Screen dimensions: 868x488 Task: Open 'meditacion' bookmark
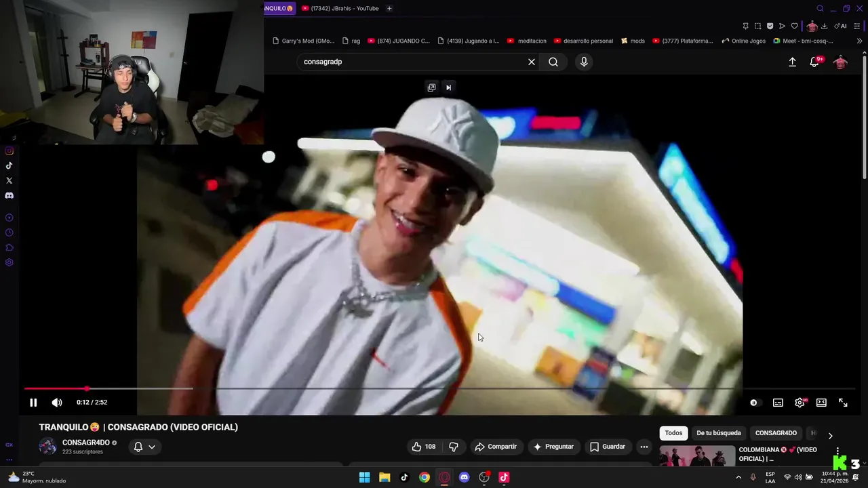527,41
